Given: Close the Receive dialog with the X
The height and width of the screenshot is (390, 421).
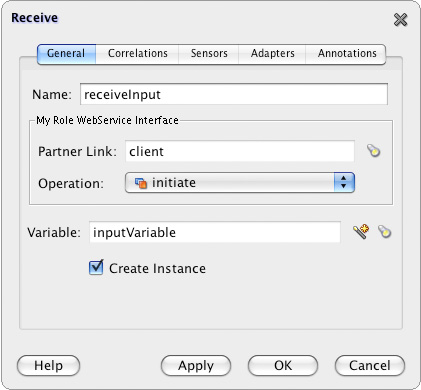Looking at the screenshot, I should [400, 20].
